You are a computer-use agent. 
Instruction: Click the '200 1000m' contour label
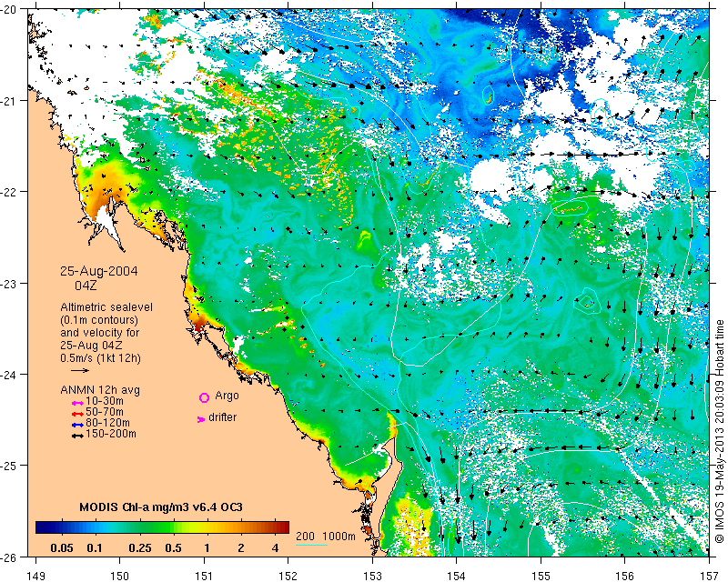coord(326,536)
